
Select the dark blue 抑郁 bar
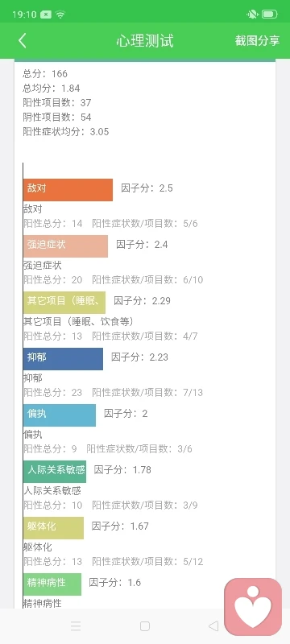pos(63,358)
